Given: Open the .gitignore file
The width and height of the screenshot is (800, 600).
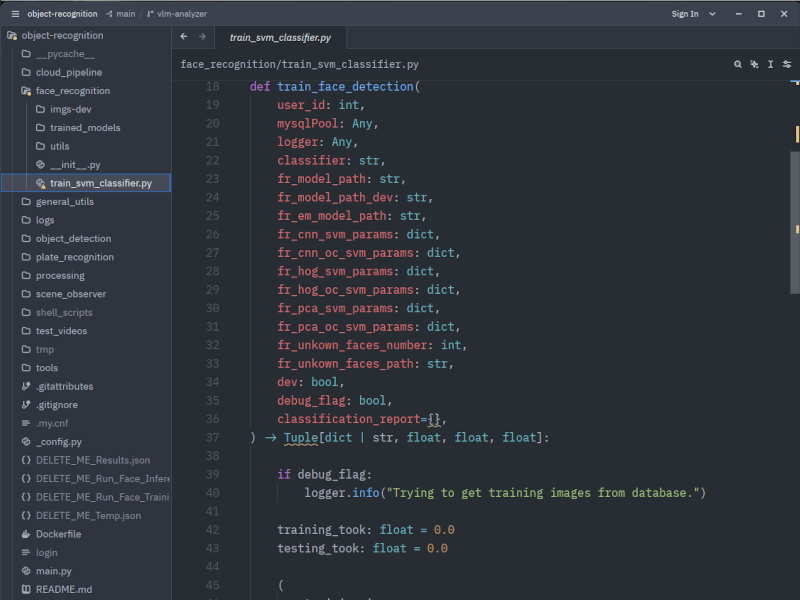Looking at the screenshot, I should tap(86, 405).
